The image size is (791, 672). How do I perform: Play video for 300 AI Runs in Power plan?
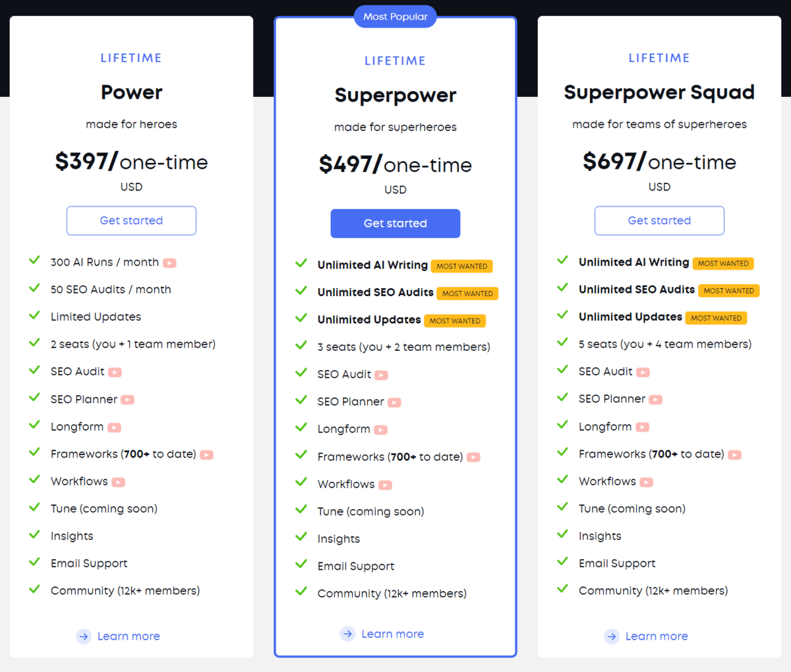pos(169,262)
